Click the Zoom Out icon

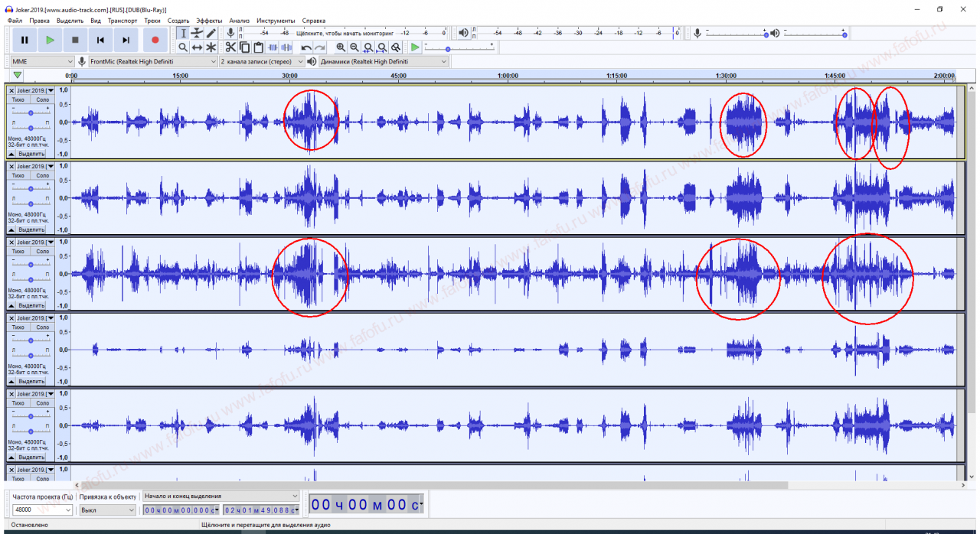[354, 47]
